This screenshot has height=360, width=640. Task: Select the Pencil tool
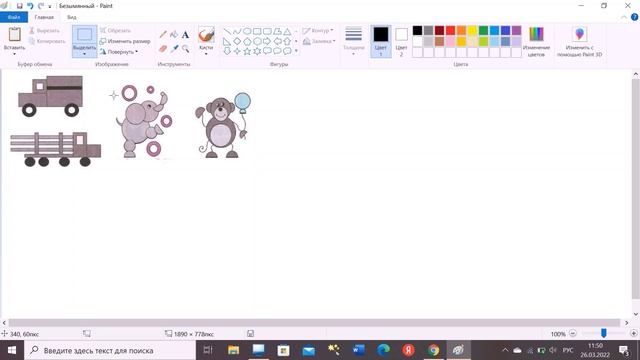[x=163, y=35]
